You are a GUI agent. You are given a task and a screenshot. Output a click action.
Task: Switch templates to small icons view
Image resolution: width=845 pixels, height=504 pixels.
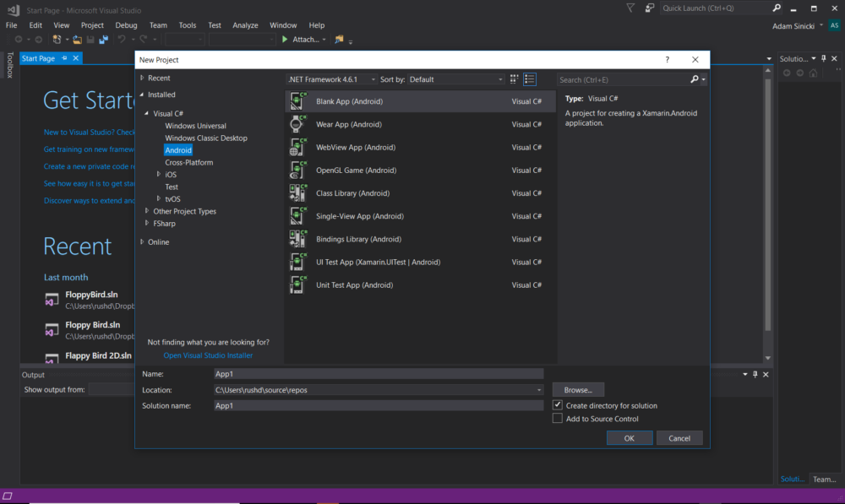coord(513,79)
